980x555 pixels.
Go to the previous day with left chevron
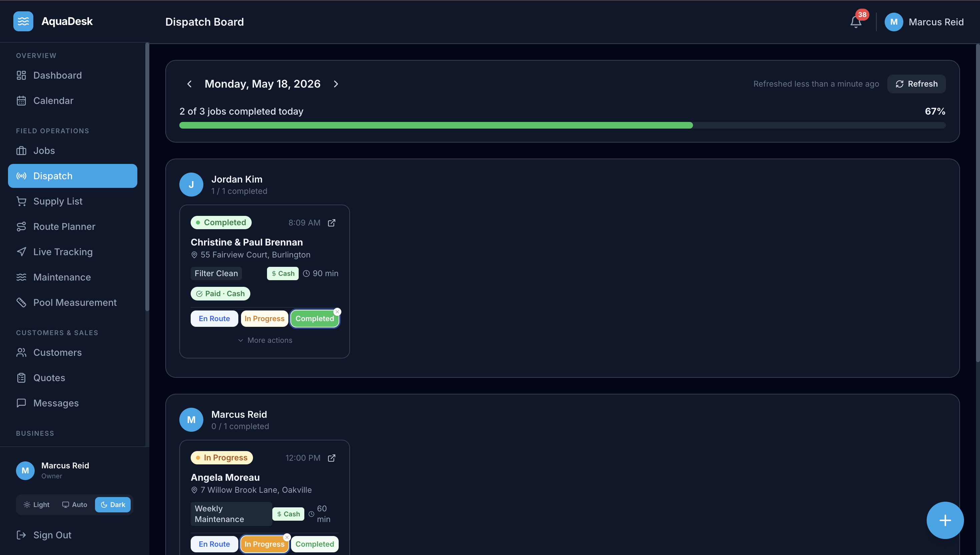point(190,84)
